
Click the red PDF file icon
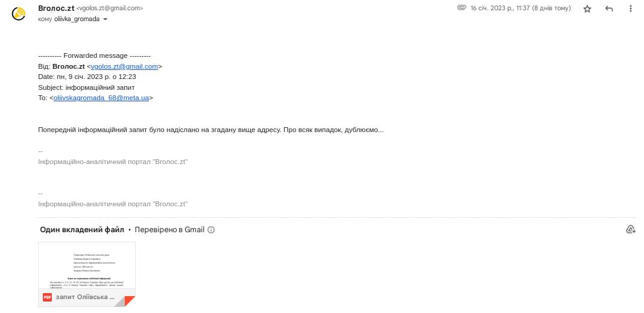tap(47, 297)
